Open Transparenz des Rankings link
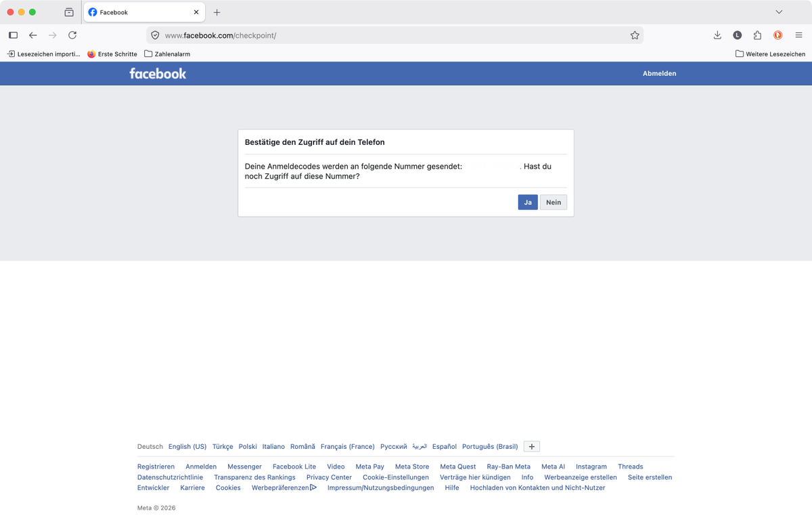Viewport: 812px width, 524px height. (x=254, y=477)
